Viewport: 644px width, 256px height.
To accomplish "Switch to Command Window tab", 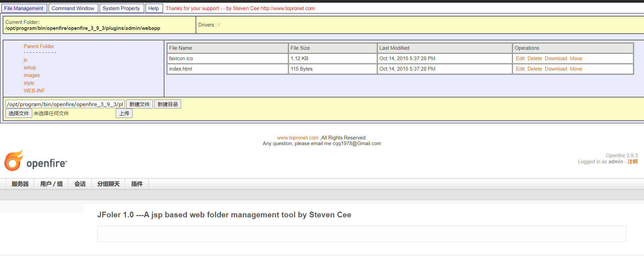I will click(73, 8).
